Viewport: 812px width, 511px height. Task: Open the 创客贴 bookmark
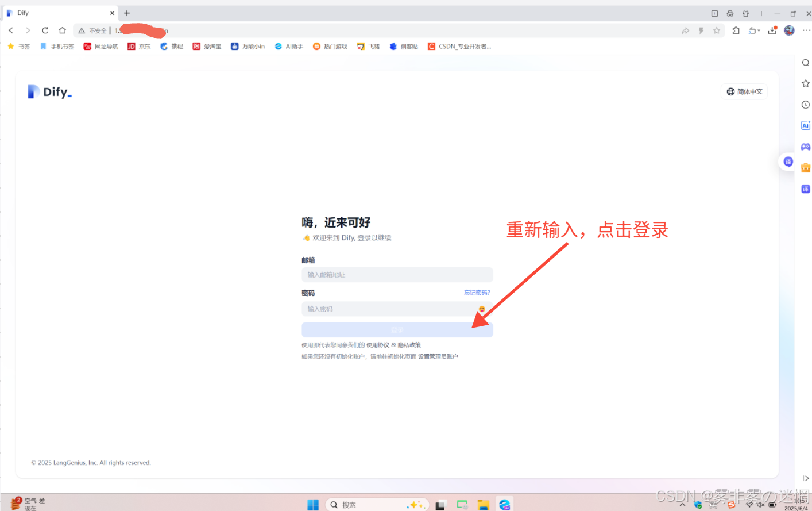404,47
